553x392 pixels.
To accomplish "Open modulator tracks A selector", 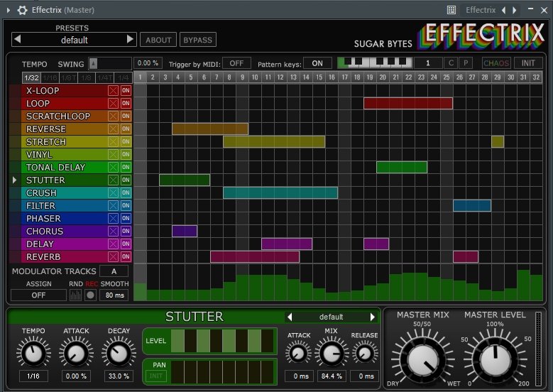I will 114,271.
